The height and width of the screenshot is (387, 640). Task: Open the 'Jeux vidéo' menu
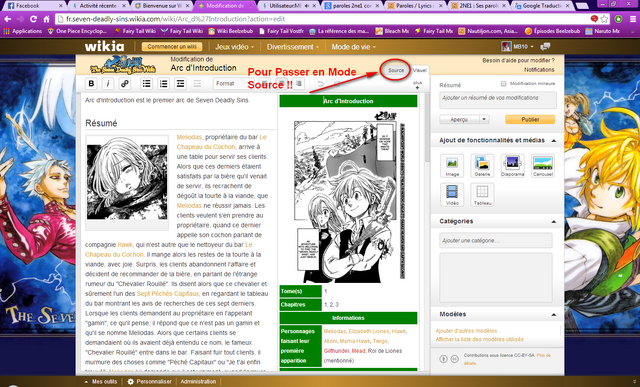tap(234, 47)
